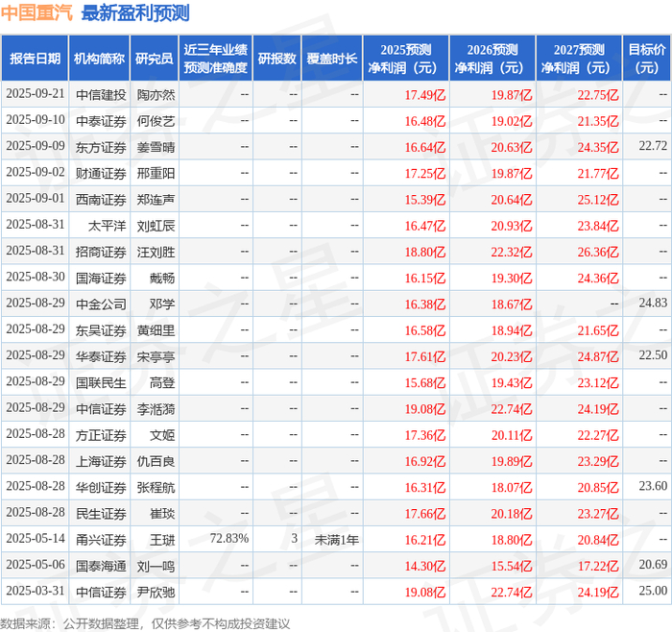Select researcher 李恬漪

(156, 409)
